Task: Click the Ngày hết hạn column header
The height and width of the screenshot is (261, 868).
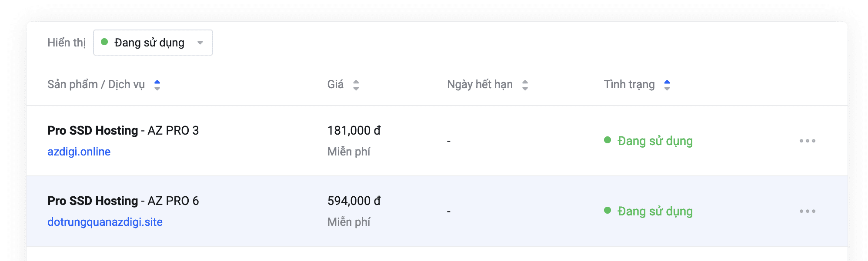Action: point(480,84)
